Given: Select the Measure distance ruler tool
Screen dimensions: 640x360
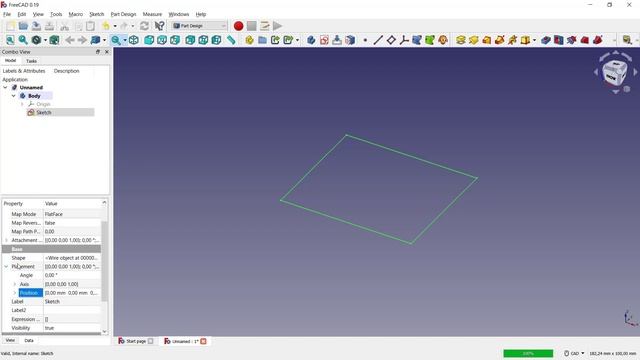Looking at the screenshot, I should pos(231,40).
